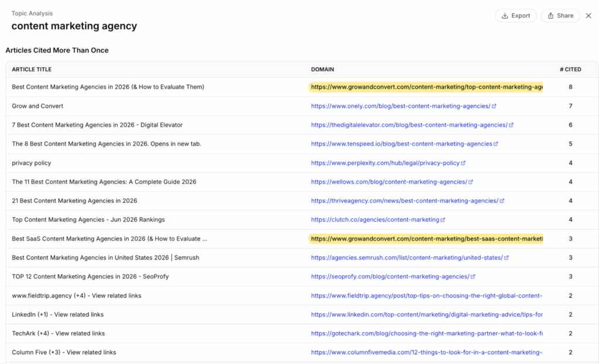
Task: Click the Share button
Action: pos(560,16)
